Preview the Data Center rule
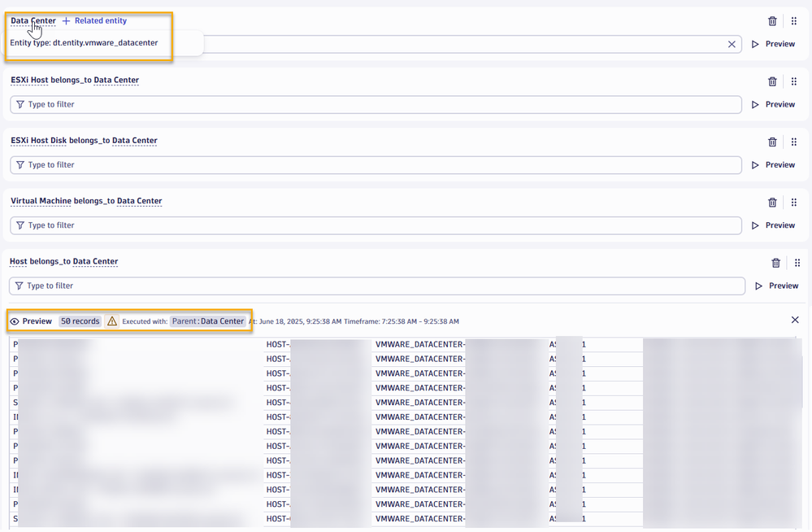 773,44
